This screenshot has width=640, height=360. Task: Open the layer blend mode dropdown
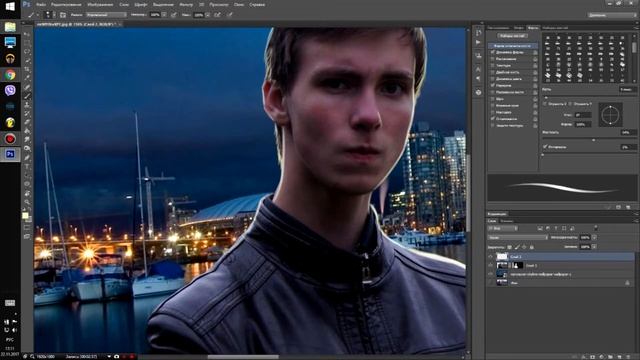(x=518, y=238)
